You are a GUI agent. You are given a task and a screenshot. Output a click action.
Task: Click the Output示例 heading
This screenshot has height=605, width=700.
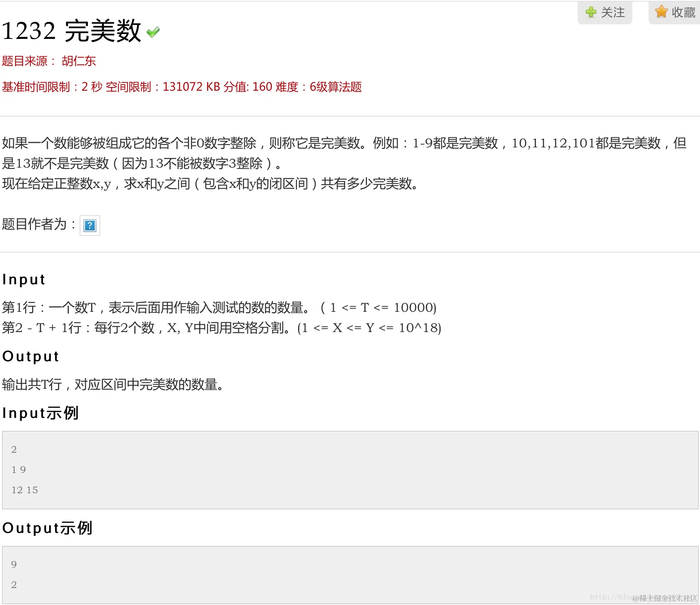point(47,528)
